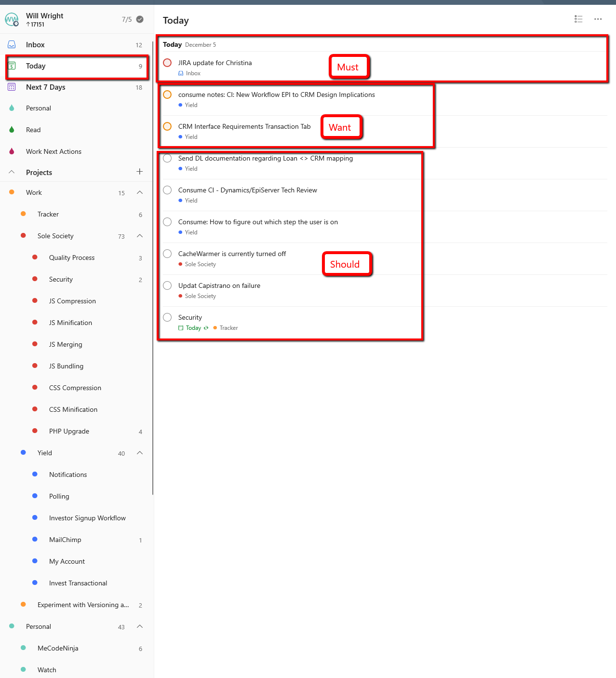Complete JIRA update for Christina task
The image size is (616, 678).
coord(167,63)
